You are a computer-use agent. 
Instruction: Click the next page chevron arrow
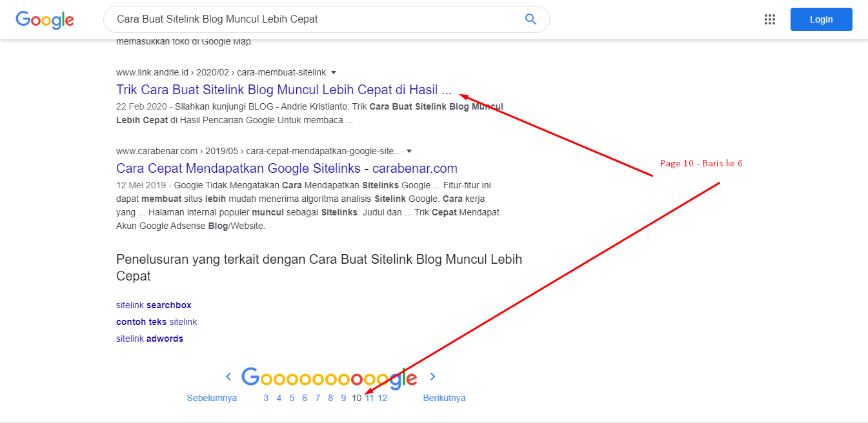pos(433,377)
